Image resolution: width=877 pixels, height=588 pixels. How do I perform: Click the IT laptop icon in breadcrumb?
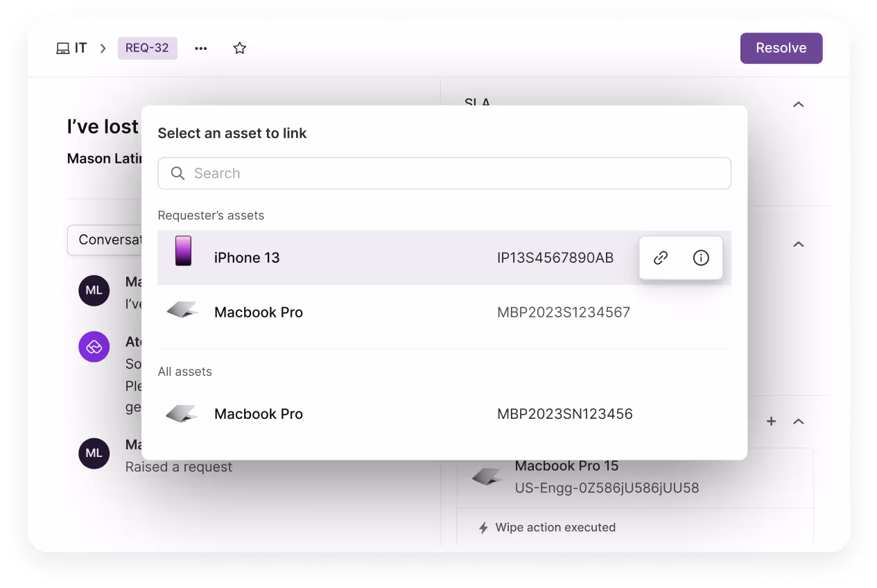click(62, 48)
